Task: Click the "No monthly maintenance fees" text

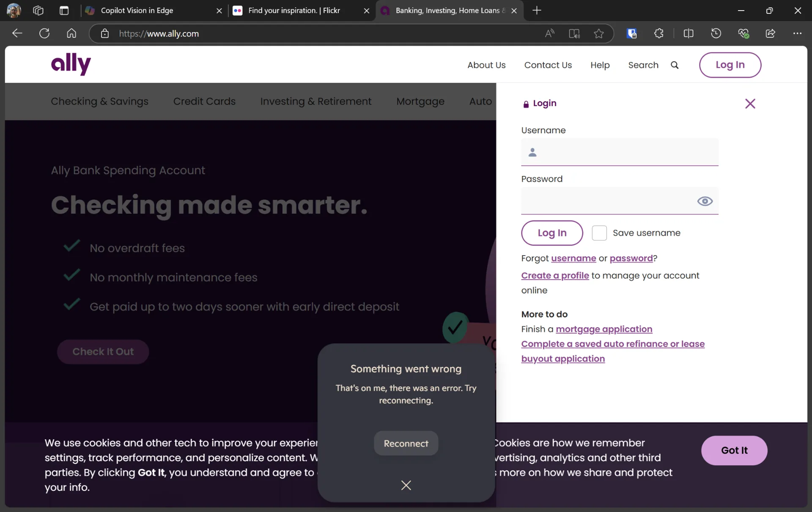Action: pyautogui.click(x=173, y=278)
